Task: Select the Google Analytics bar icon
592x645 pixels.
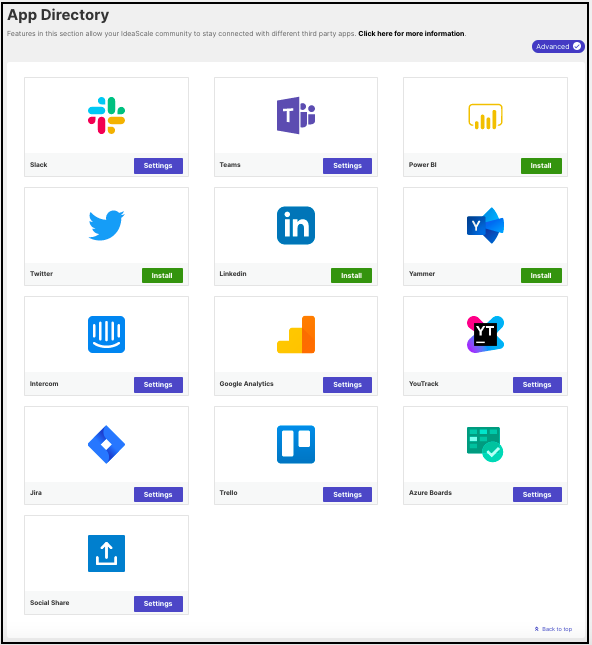Action: (296, 334)
